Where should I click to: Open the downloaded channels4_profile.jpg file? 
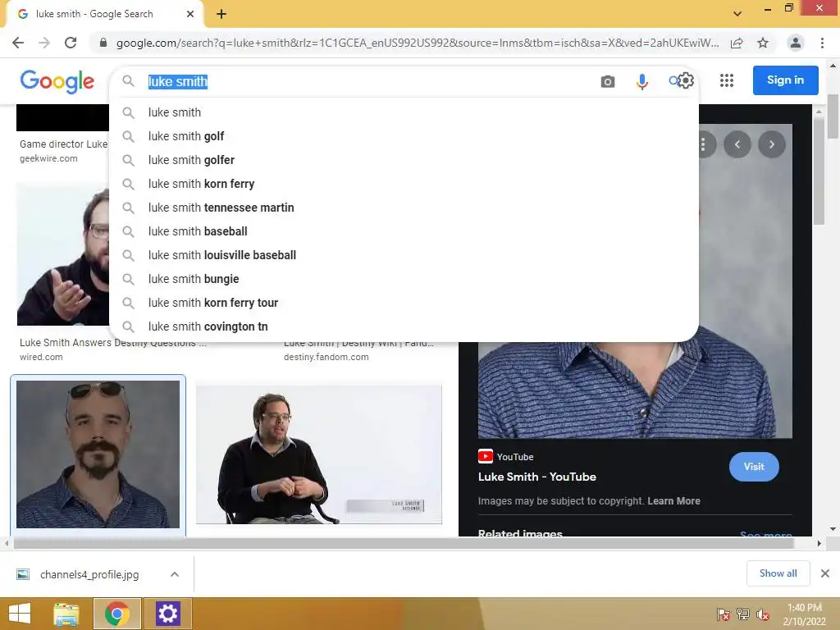(x=89, y=574)
